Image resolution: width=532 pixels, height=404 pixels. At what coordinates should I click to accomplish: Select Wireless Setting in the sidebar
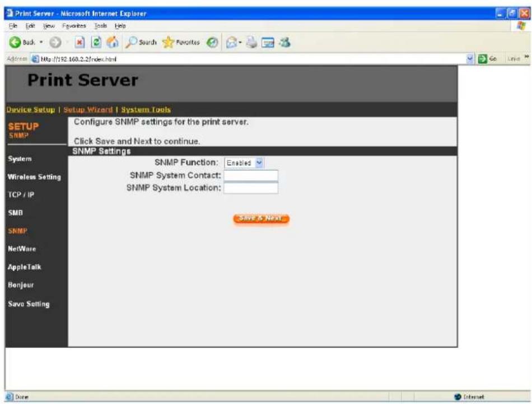point(34,177)
